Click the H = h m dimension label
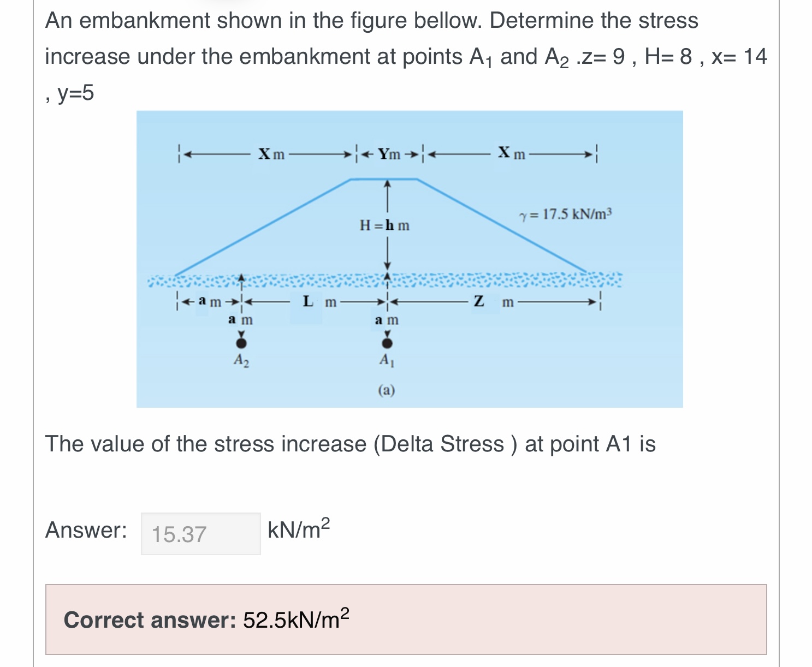 point(385,224)
